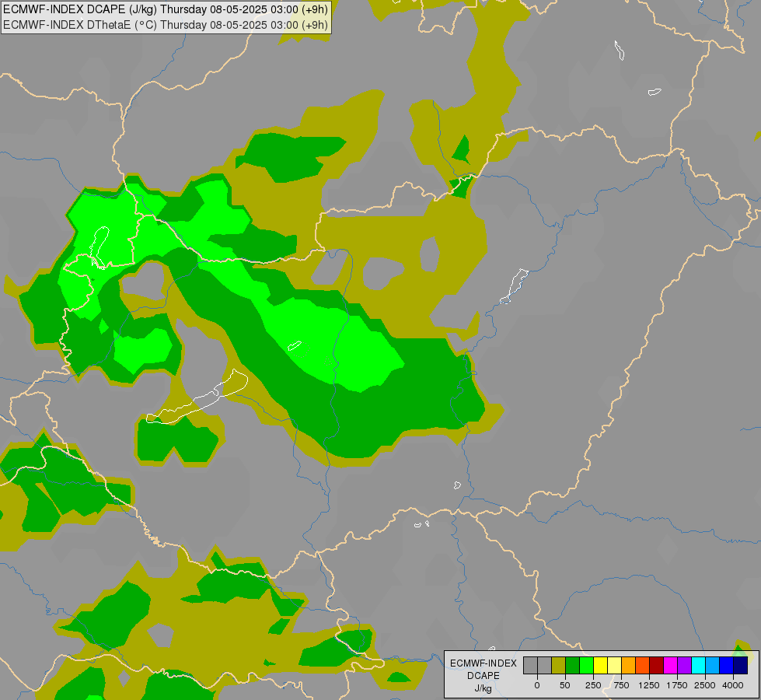
Task: Click the bright green legend swatch
Action: click(x=586, y=666)
